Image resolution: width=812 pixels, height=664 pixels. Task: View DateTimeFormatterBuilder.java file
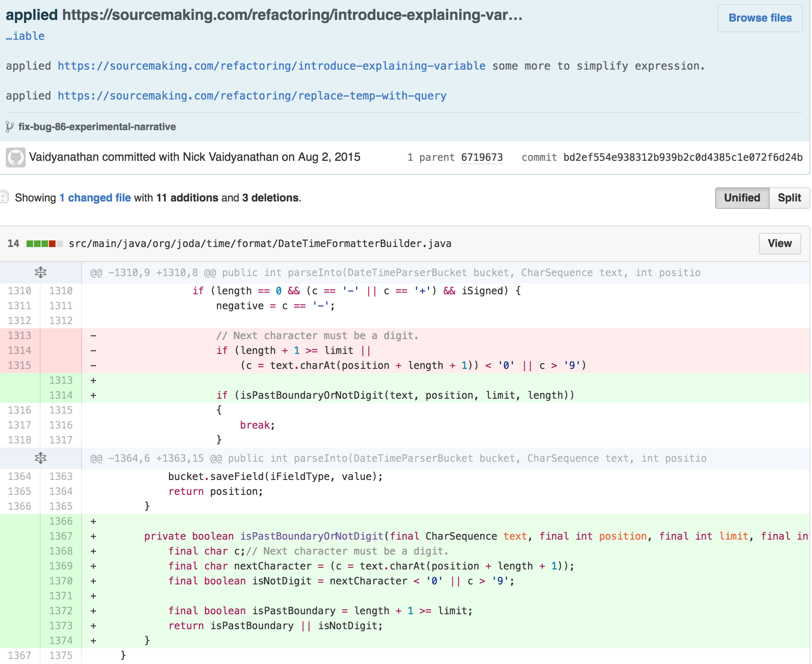pyautogui.click(x=780, y=243)
